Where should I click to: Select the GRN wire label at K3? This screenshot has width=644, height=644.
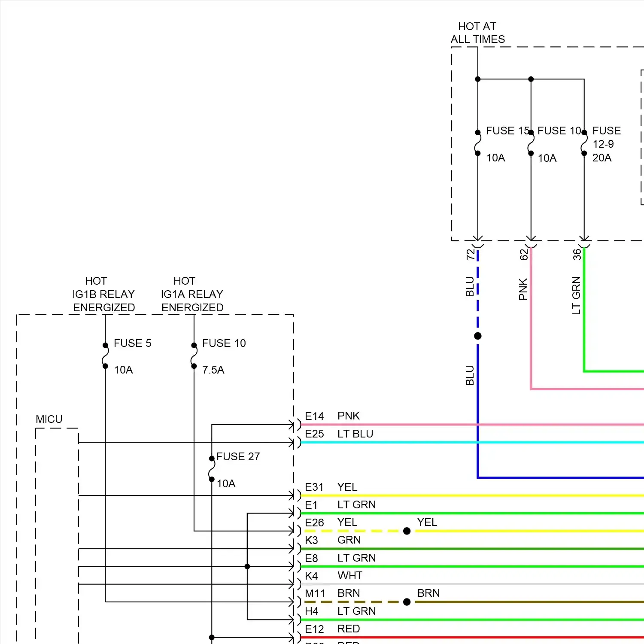pos(349,540)
